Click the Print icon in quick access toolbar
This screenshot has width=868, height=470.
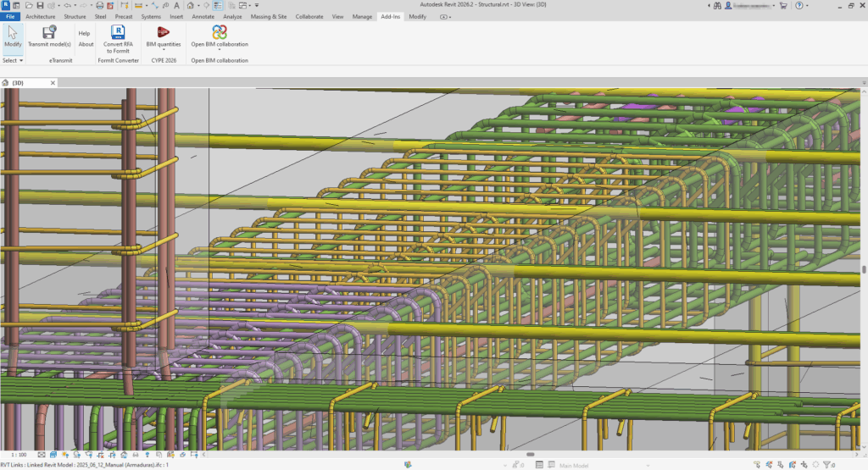tap(99, 5)
